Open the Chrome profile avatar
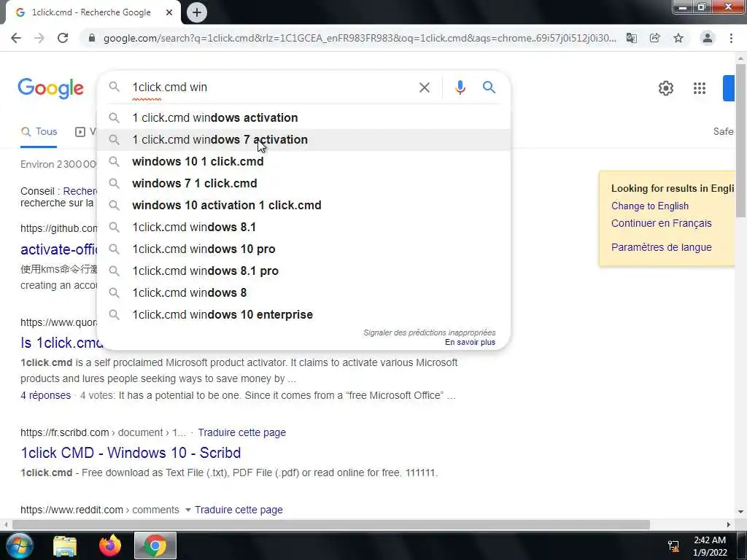This screenshot has height=560, width=747. [x=708, y=38]
